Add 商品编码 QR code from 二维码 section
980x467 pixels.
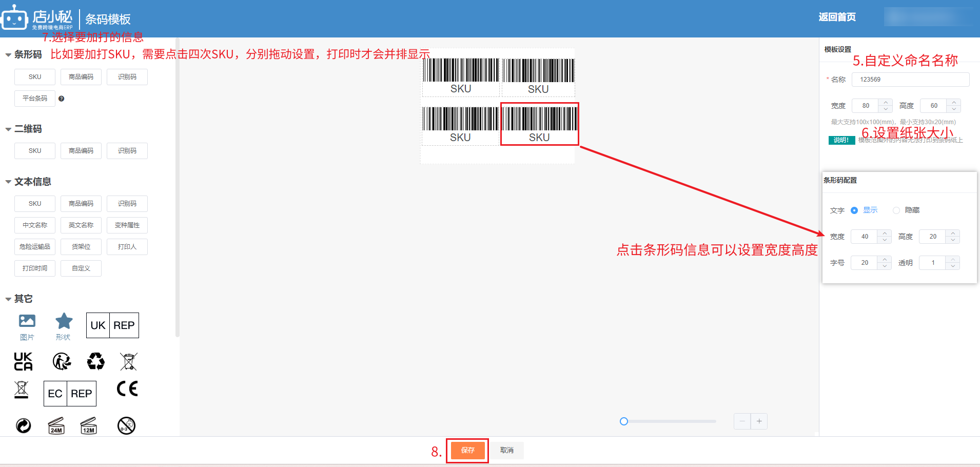click(x=81, y=151)
